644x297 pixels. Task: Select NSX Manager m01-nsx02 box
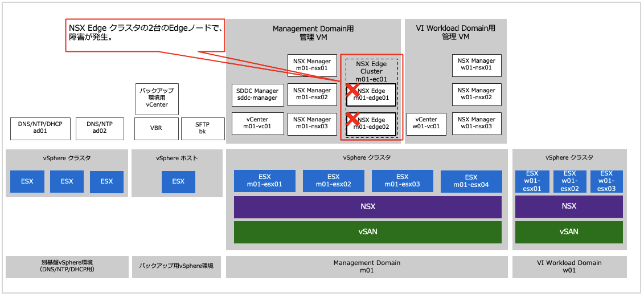(312, 95)
